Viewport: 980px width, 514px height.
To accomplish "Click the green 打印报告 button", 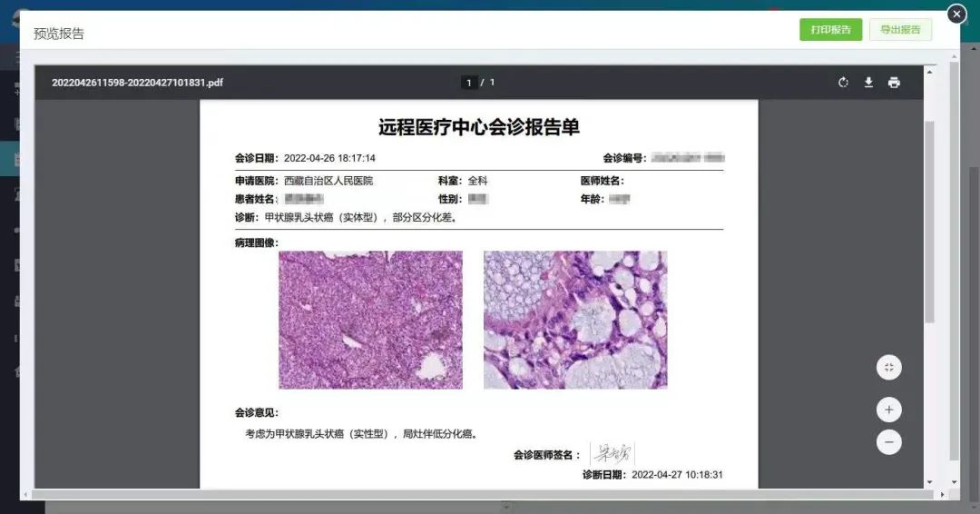I will pos(830,30).
